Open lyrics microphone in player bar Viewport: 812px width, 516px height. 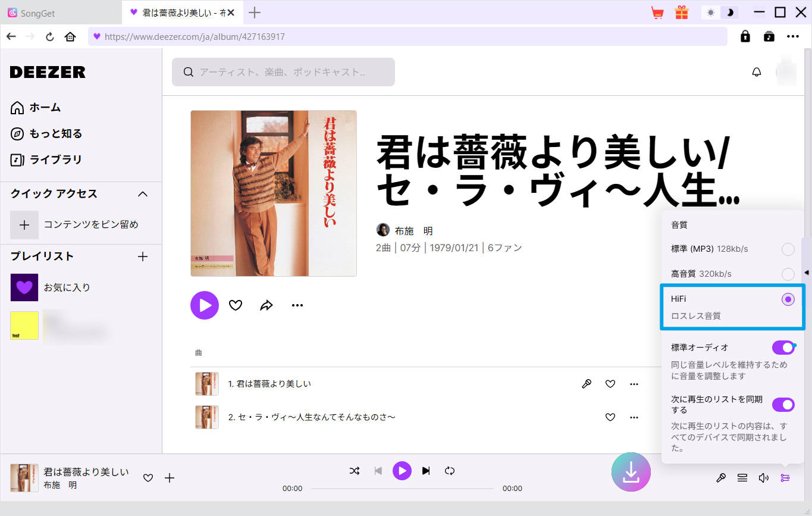pos(721,477)
